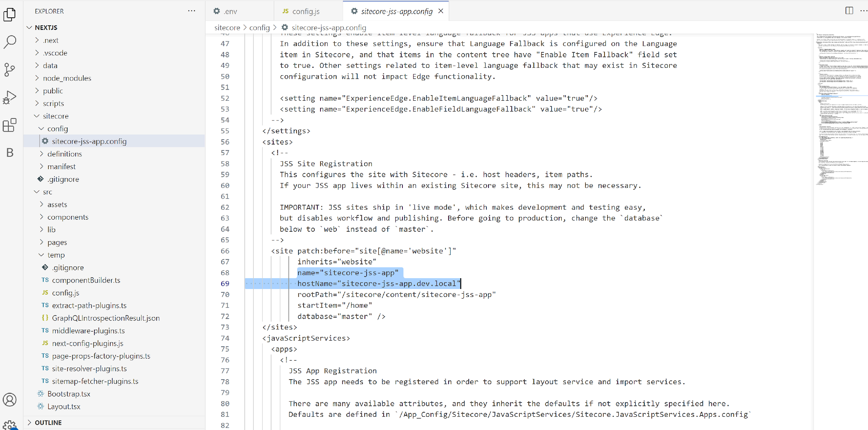Viewport: 868px width, 430px height.
Task: Open Explorer more actions ellipsis
Action: 192,11
